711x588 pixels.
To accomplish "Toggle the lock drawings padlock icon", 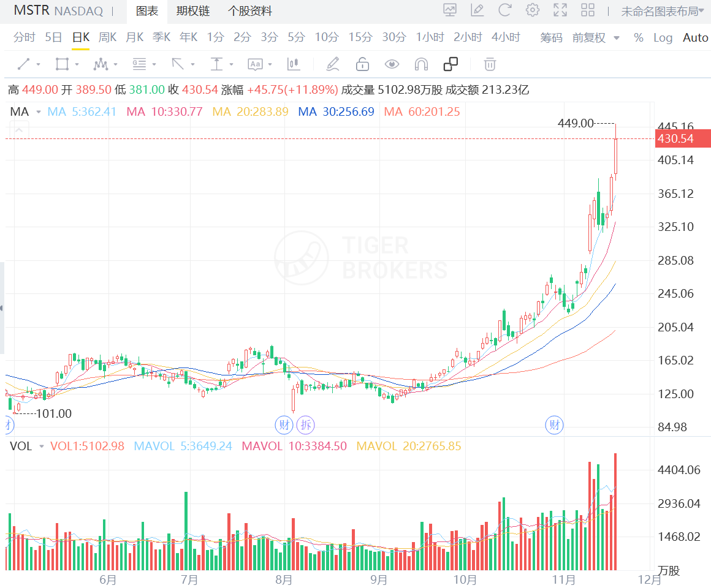I will tap(362, 64).
